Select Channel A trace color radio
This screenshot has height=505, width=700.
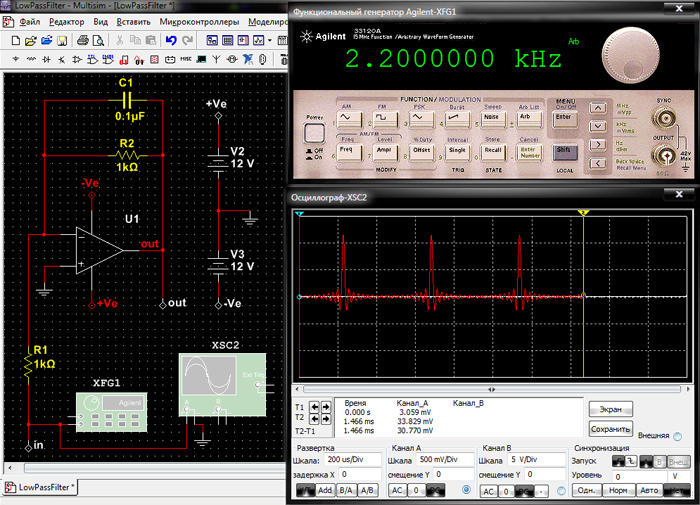point(466,490)
